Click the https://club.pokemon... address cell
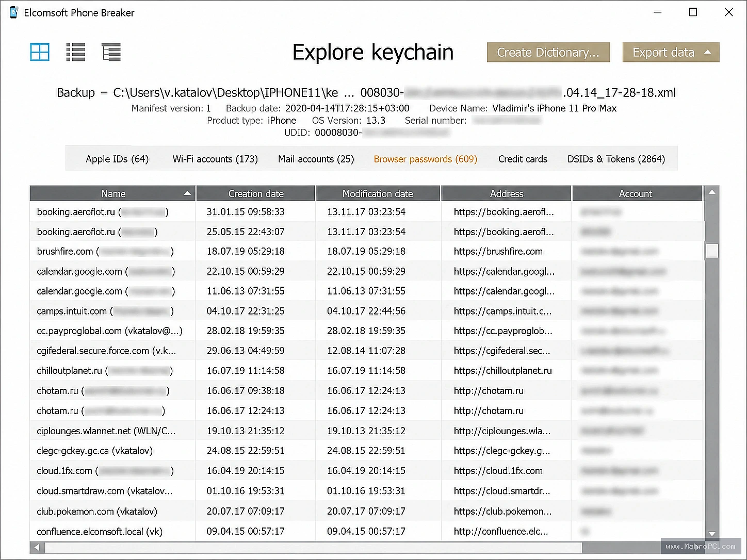Image resolution: width=747 pixels, height=560 pixels. 502,511
